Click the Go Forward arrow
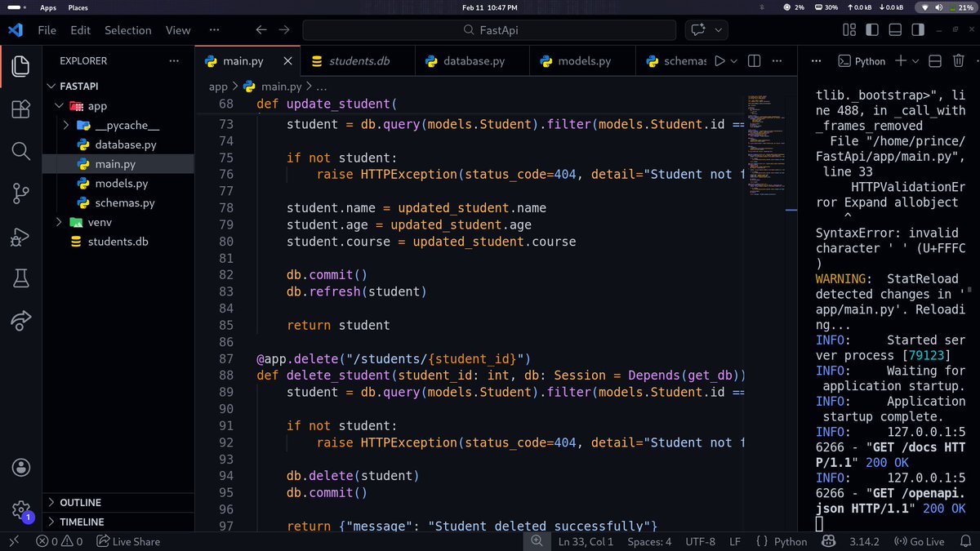Screen dimensions: 980x551 284,29
